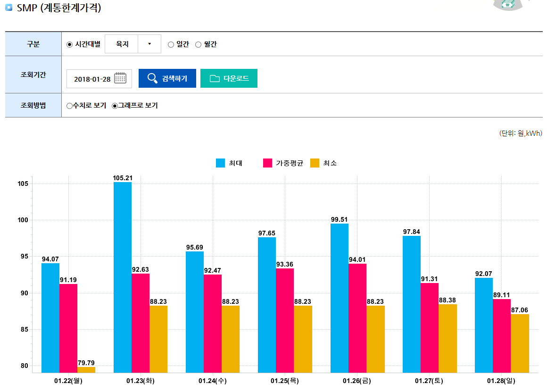The image size is (547, 392).
Task: Select the 일간 radio button
Action: pos(171,44)
